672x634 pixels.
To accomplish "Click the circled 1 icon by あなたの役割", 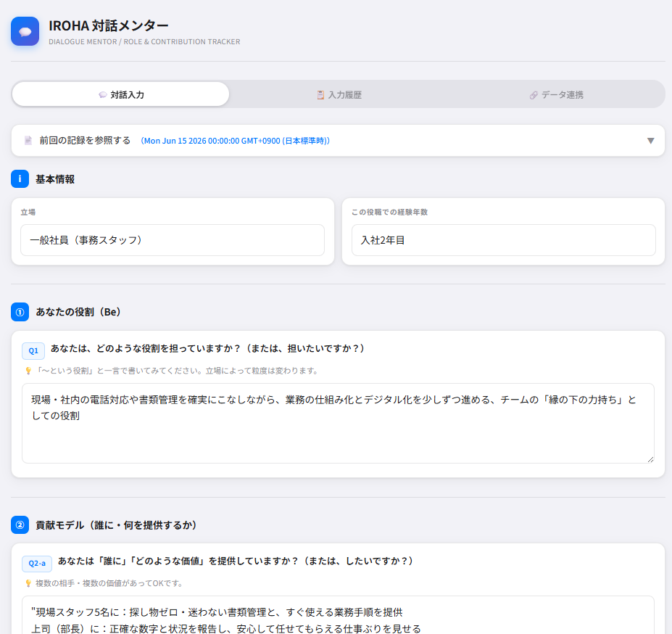I will (x=20, y=312).
